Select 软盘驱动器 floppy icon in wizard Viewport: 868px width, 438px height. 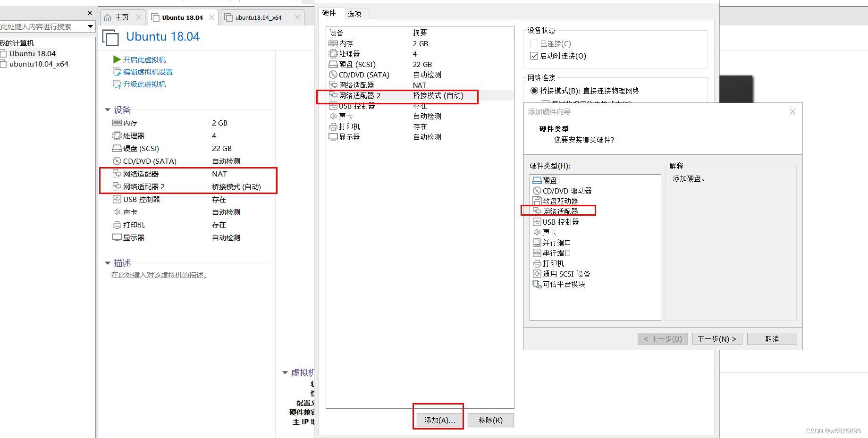[537, 201]
